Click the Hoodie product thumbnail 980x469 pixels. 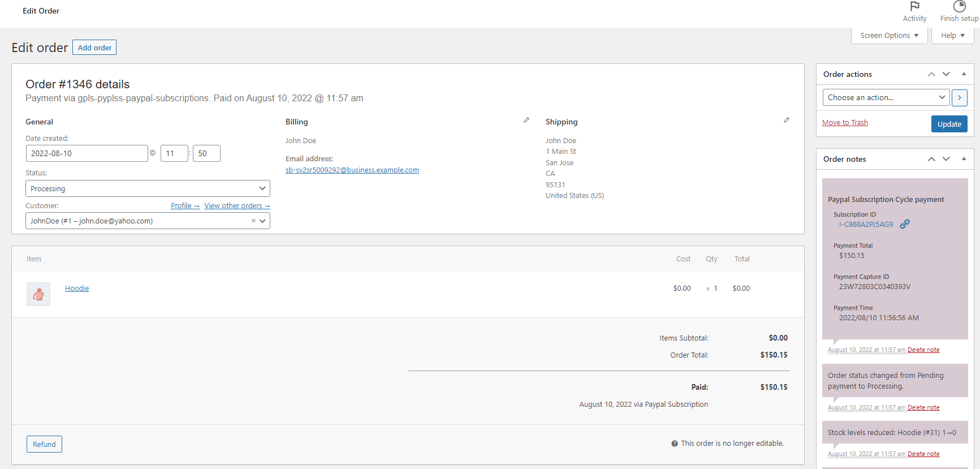pos(38,294)
